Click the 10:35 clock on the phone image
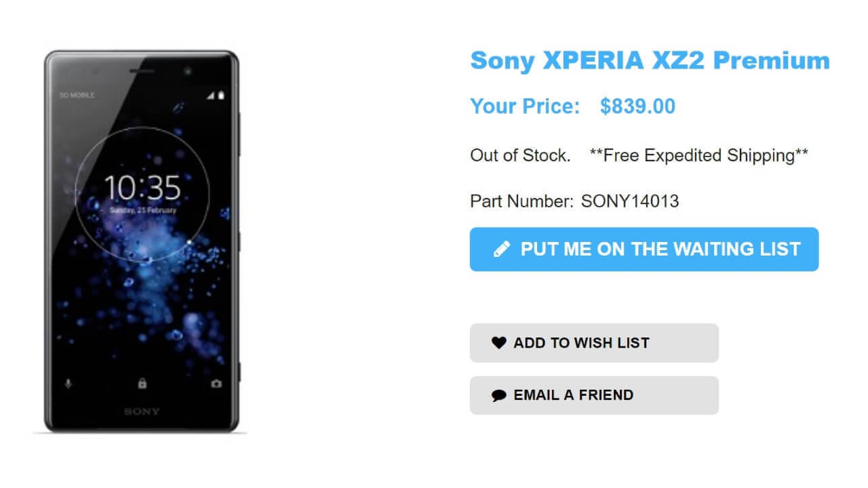This screenshot has height=488, width=868. click(142, 188)
